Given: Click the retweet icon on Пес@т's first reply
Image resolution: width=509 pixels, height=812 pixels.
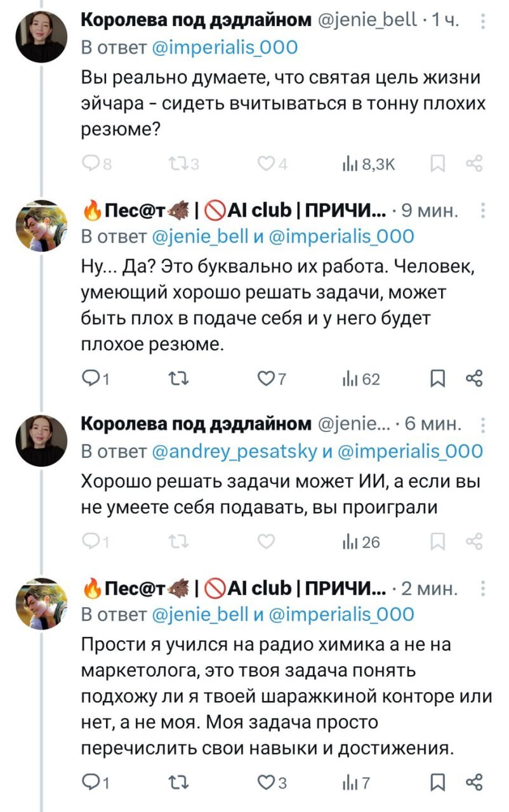Looking at the screenshot, I should (180, 379).
